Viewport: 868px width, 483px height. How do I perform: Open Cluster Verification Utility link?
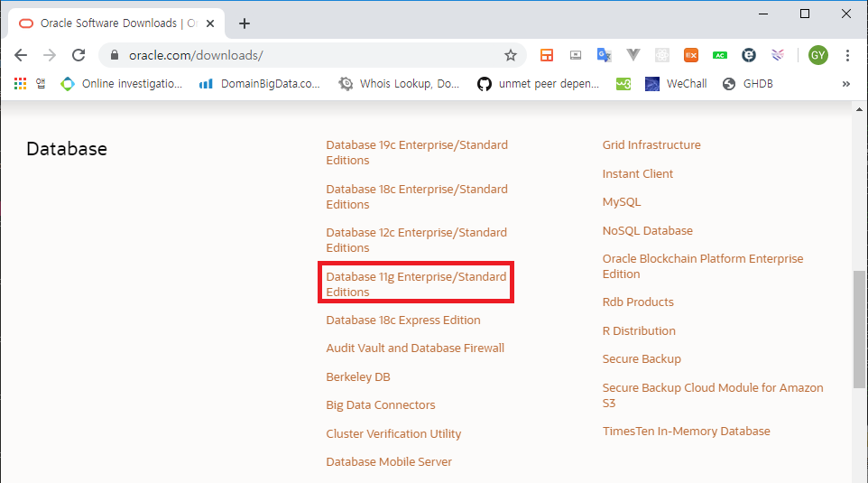click(x=393, y=433)
